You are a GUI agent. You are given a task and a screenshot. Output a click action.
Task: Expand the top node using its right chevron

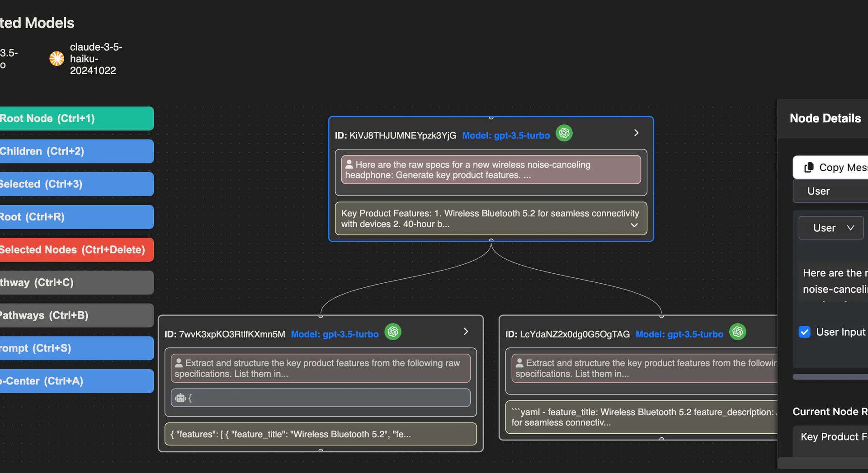[x=636, y=133]
